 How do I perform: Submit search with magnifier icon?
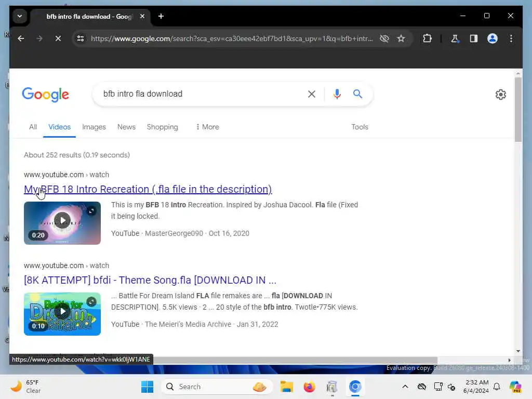[357, 94]
